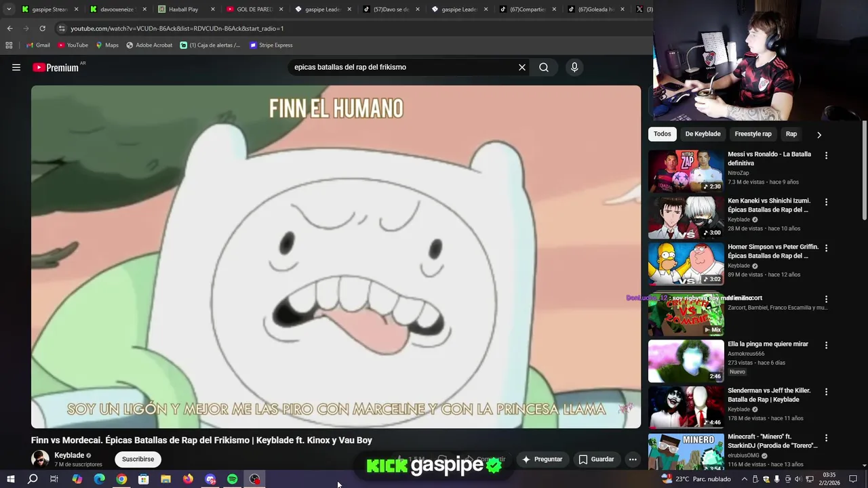Image resolution: width=868 pixels, height=488 pixels.
Task: Open options for Ella la pinga video
Action: (x=826, y=345)
